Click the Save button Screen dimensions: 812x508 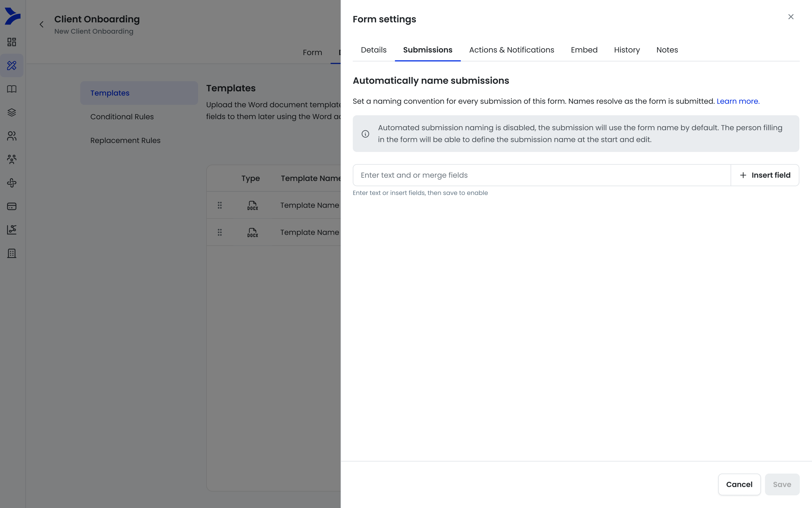(x=782, y=484)
